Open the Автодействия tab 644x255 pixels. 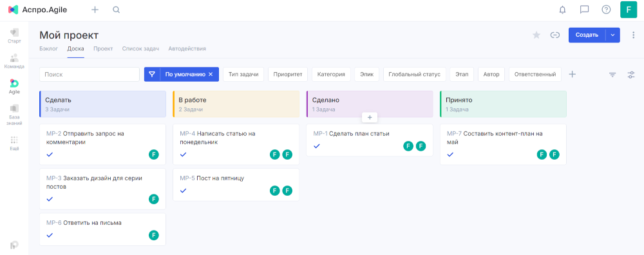pos(187,48)
